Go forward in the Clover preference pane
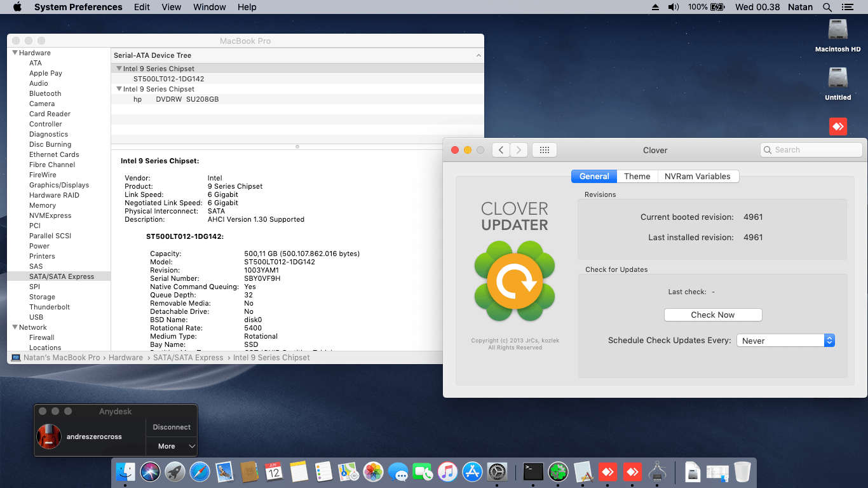Image resolution: width=868 pixels, height=488 pixels. (x=519, y=150)
